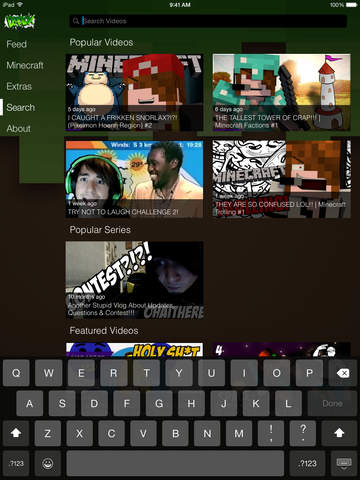Tap the hide keyboard icon

point(344,463)
